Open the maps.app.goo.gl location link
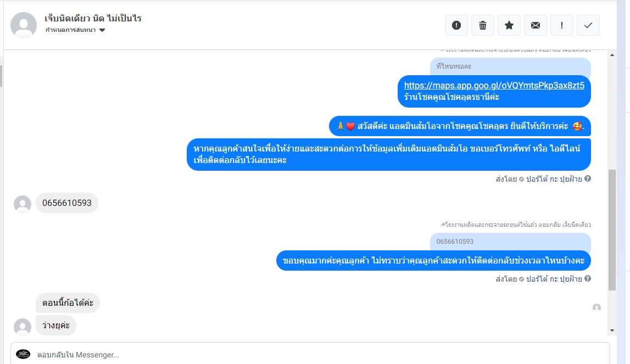This screenshot has width=630, height=364. point(494,86)
